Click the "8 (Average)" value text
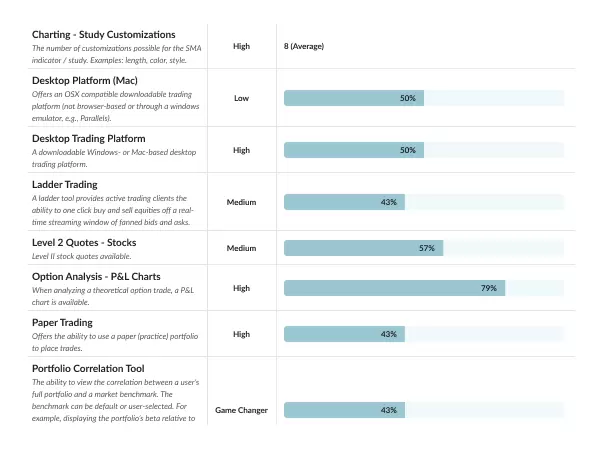Image resolution: width=600 pixels, height=450 pixels. [304, 46]
